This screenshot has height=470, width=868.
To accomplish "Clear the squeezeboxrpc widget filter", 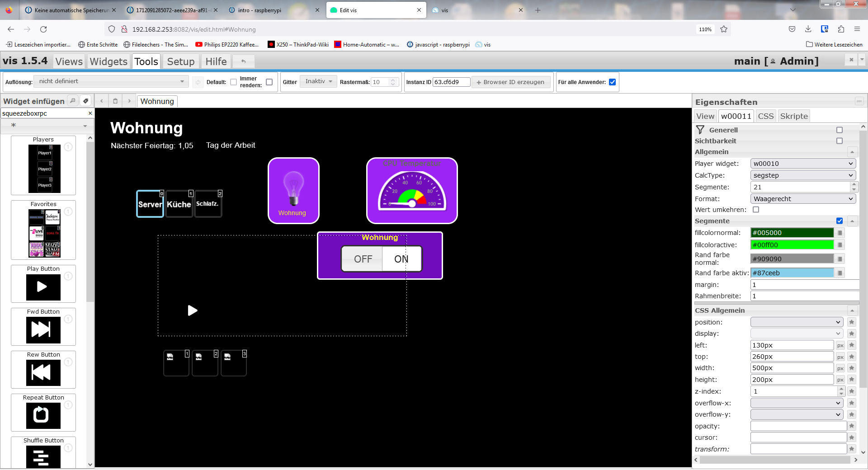I will [90, 113].
